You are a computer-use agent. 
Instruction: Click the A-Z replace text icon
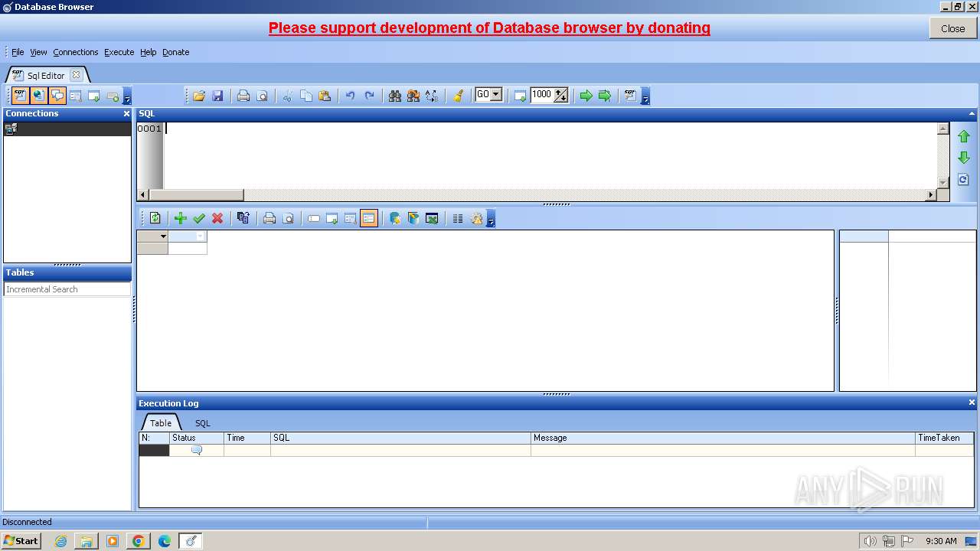(x=432, y=96)
